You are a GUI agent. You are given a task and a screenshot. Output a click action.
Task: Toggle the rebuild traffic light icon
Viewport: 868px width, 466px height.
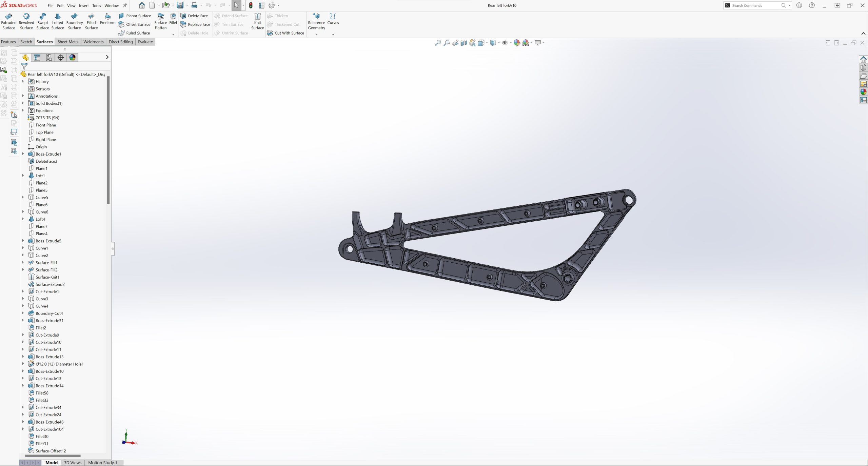(251, 5)
